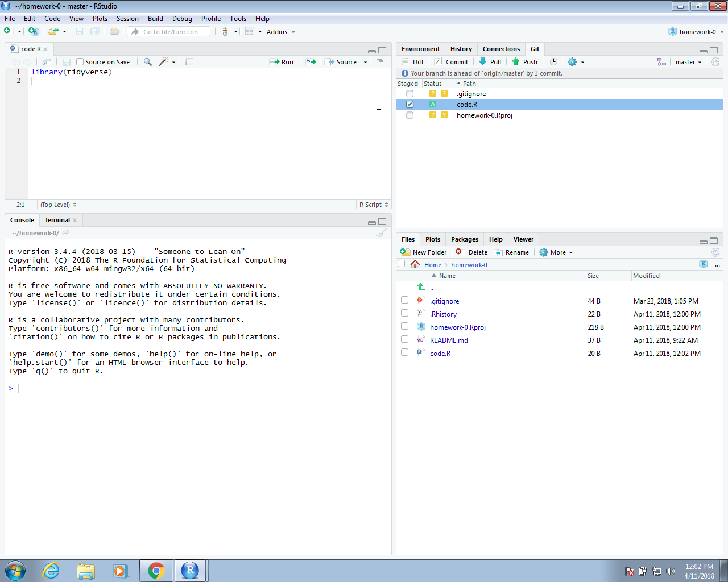Toggle the select-all checkbox in Files path bar

click(x=402, y=264)
